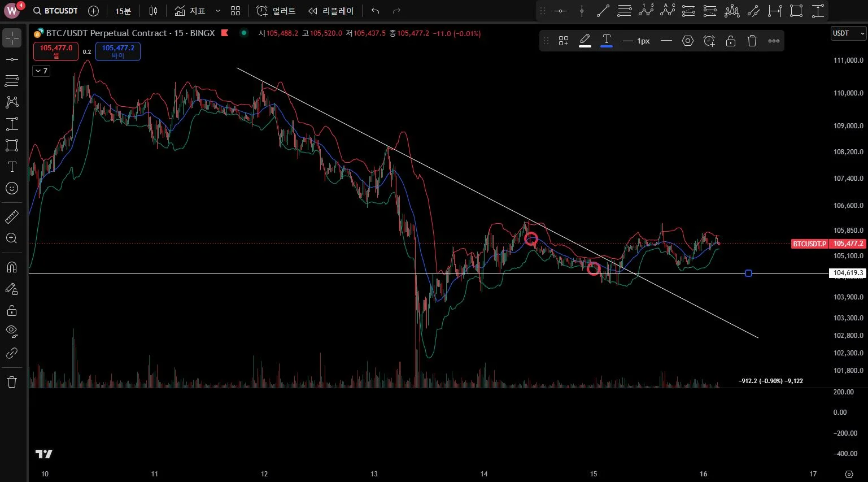Click the red flag next to BINGX
The width and height of the screenshot is (868, 482).
[225, 33]
